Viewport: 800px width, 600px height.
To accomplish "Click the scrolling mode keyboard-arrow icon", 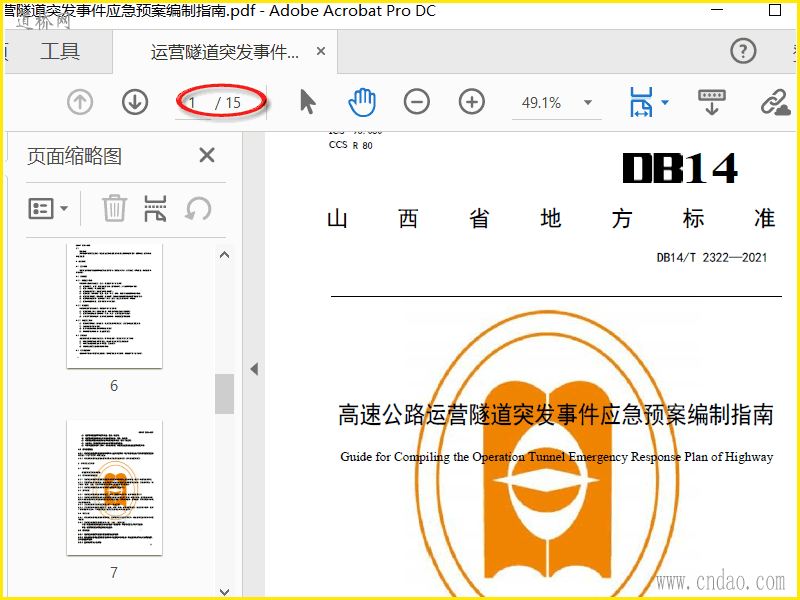I will [x=712, y=102].
